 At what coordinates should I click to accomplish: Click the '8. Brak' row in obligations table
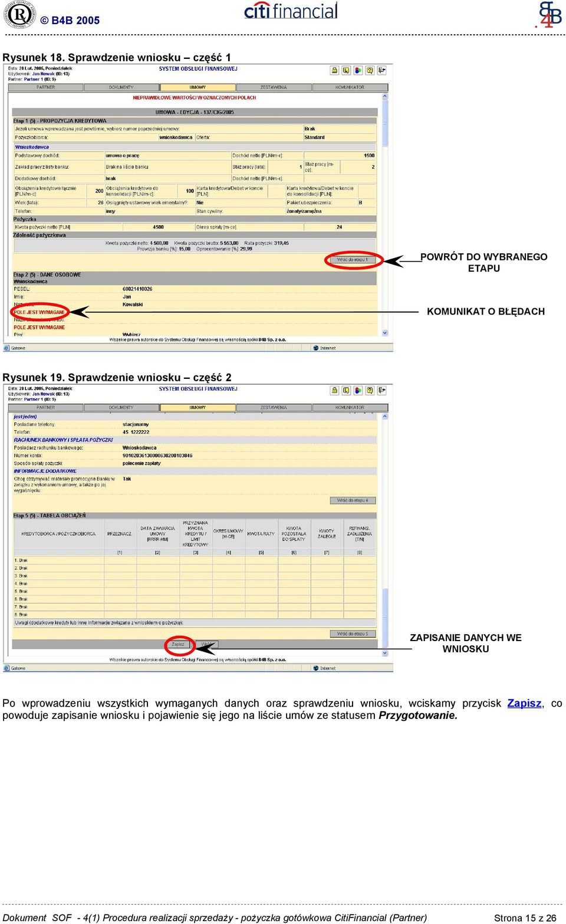(195, 615)
